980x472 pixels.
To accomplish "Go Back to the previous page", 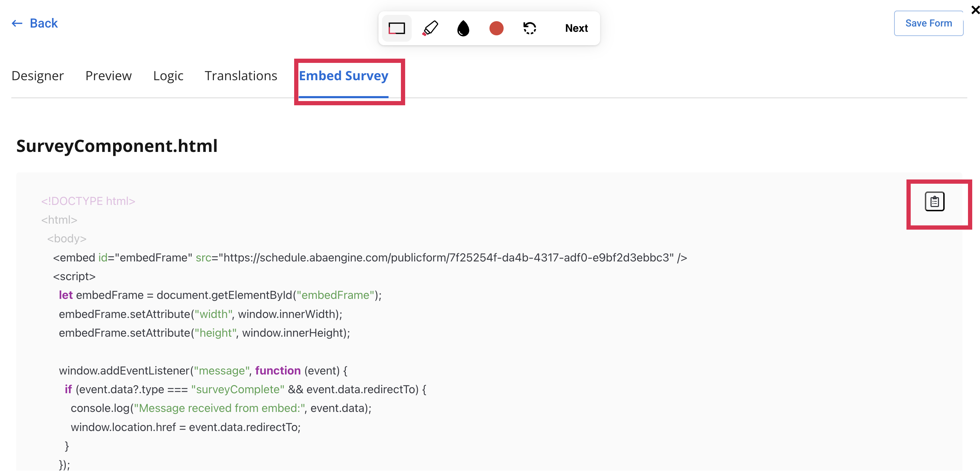I will point(43,24).
